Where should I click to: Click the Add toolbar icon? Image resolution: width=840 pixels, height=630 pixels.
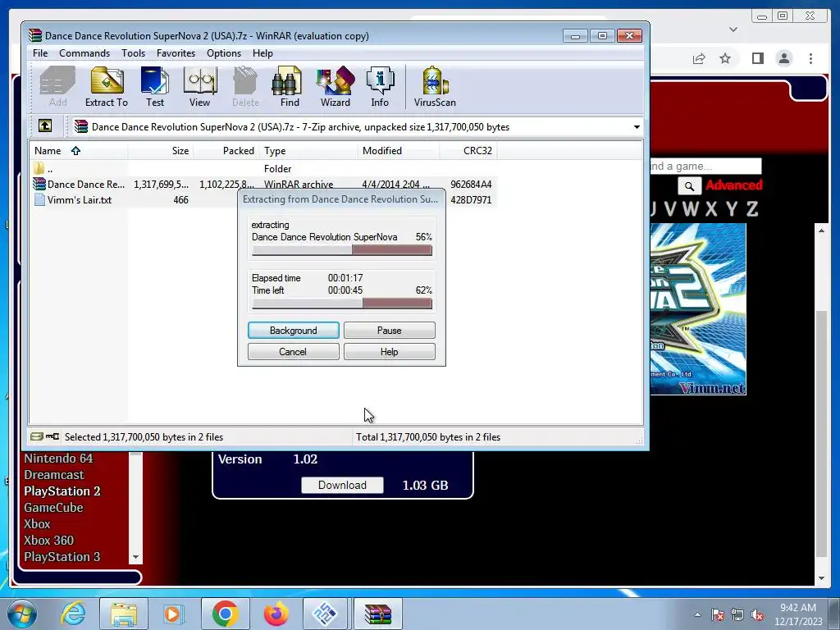[58, 87]
